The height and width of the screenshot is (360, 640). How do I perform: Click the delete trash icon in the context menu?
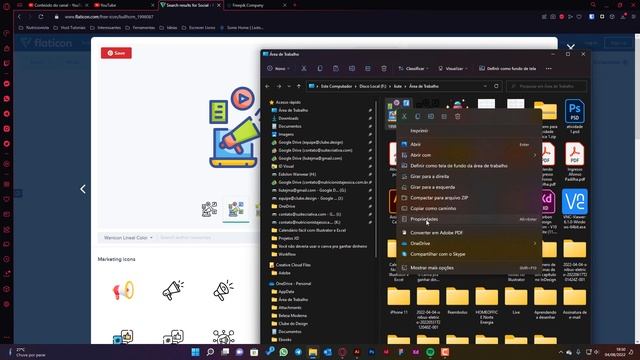point(458,116)
